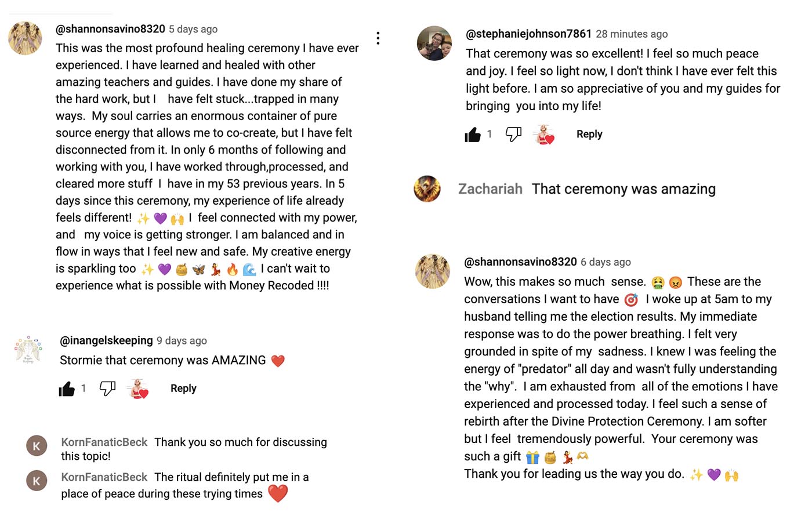The width and height of the screenshot is (812, 512).
Task: Click the "9 days ago" timestamp
Action: [x=182, y=341]
